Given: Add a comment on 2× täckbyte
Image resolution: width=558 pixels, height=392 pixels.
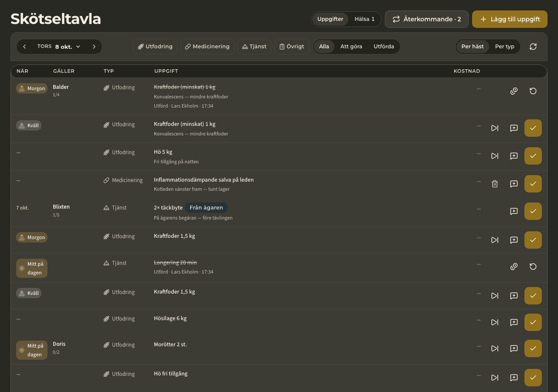Looking at the screenshot, I should 514,211.
